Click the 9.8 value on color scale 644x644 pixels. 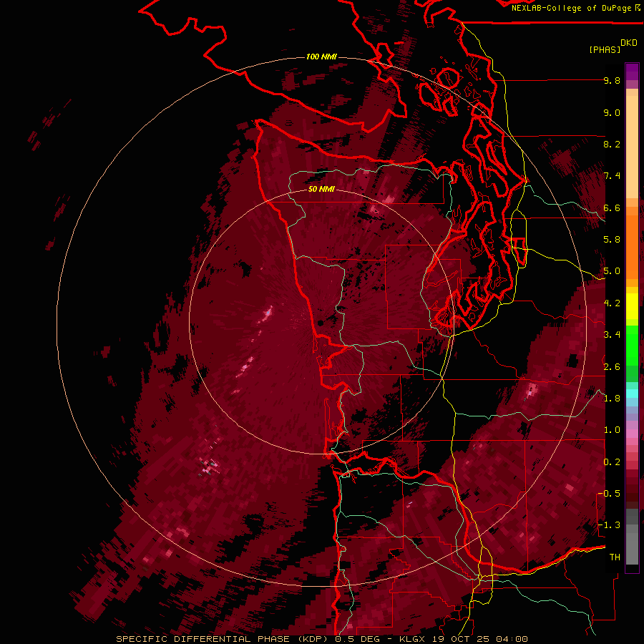click(x=612, y=80)
